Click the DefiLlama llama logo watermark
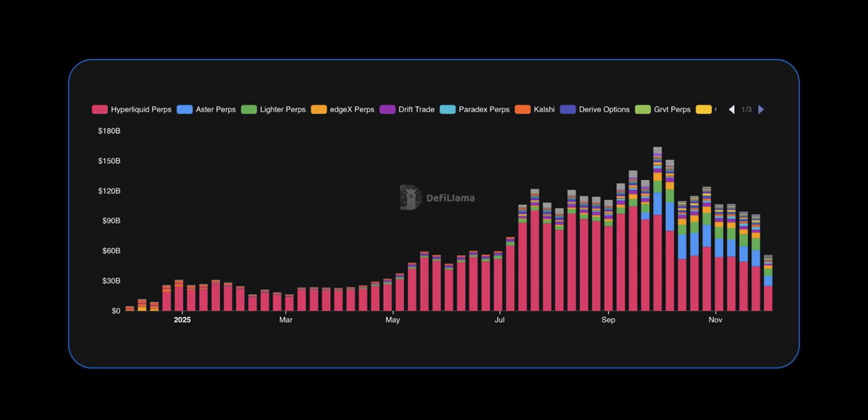 point(409,198)
